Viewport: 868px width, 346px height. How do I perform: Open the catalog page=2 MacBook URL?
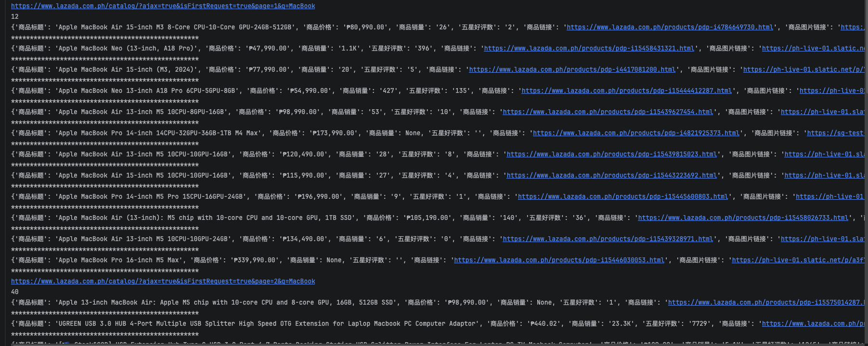point(163,282)
